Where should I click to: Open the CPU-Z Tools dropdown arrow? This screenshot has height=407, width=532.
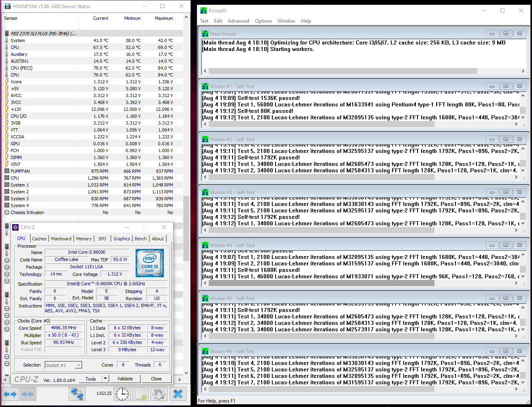106,379
